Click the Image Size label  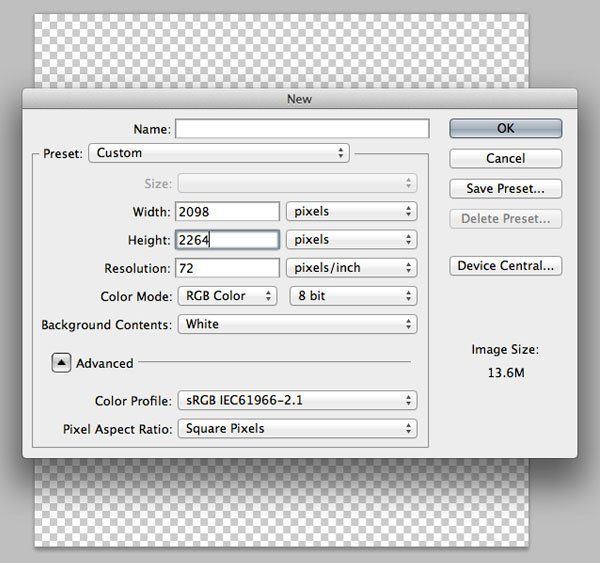tap(505, 349)
